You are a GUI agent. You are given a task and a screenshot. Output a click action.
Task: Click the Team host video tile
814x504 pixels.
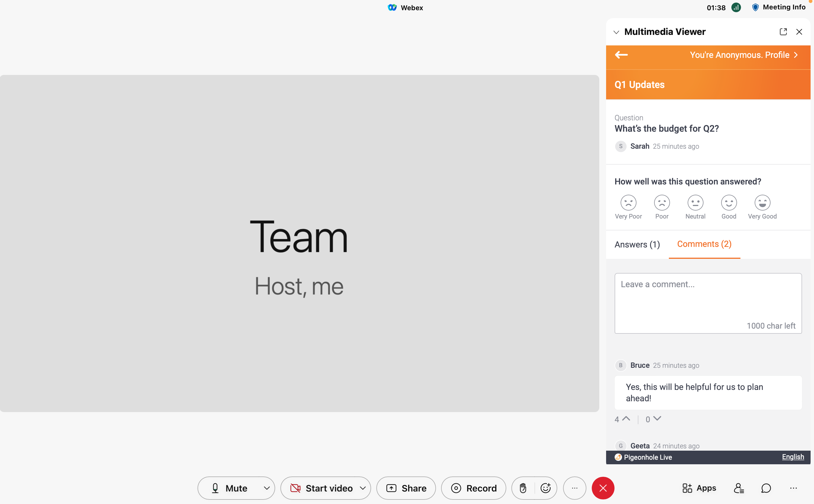click(299, 243)
